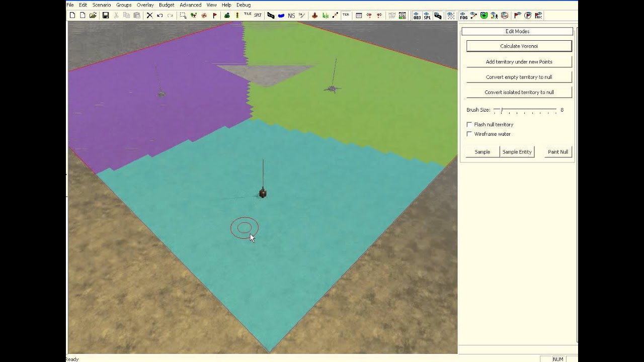The image size is (644, 362).
Task: Open the Debug menu
Action: (244, 5)
